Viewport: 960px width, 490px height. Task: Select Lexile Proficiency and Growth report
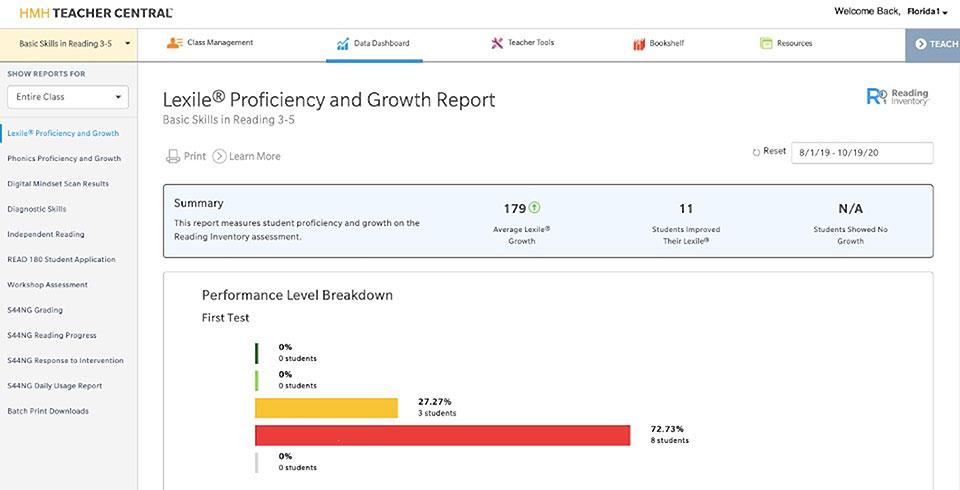63,133
